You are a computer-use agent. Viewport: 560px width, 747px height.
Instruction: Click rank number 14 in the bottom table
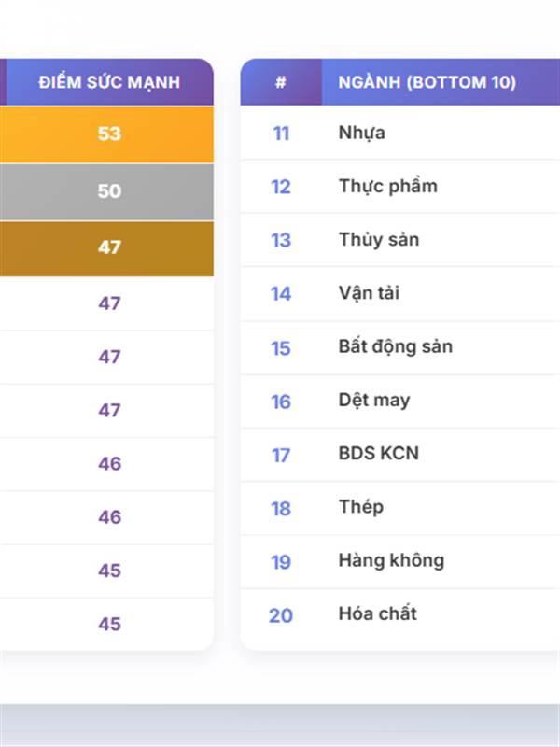pos(281,294)
